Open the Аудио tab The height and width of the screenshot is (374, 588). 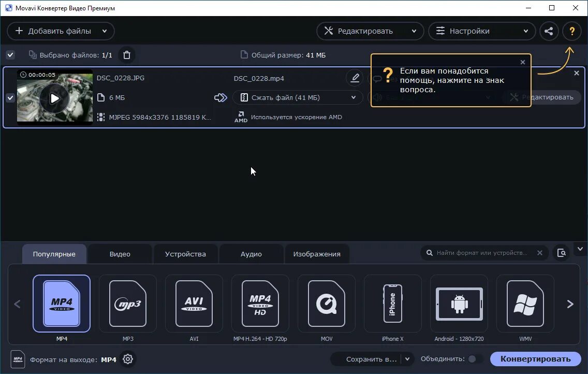(x=251, y=254)
